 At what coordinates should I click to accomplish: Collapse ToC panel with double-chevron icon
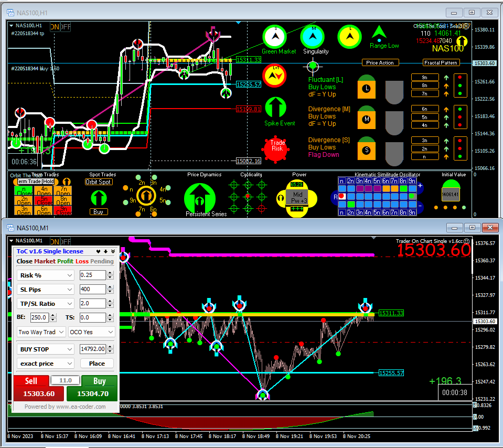(113, 252)
